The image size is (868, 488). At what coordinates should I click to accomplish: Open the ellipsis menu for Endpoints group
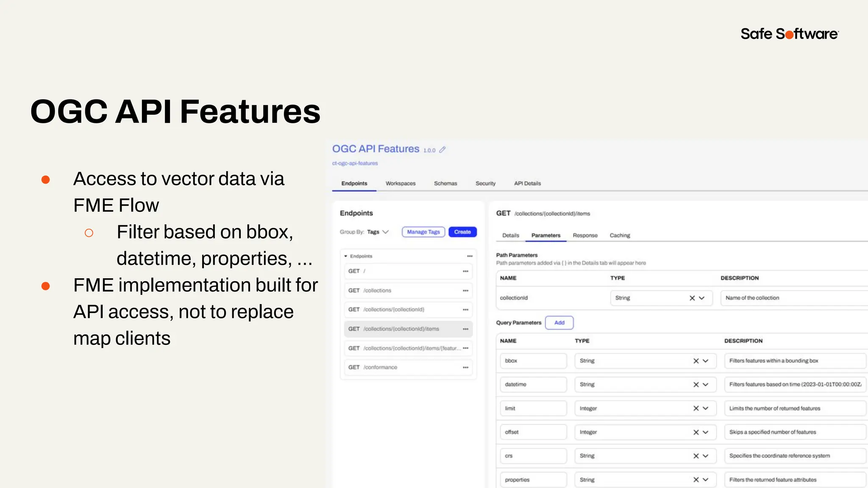pos(470,256)
